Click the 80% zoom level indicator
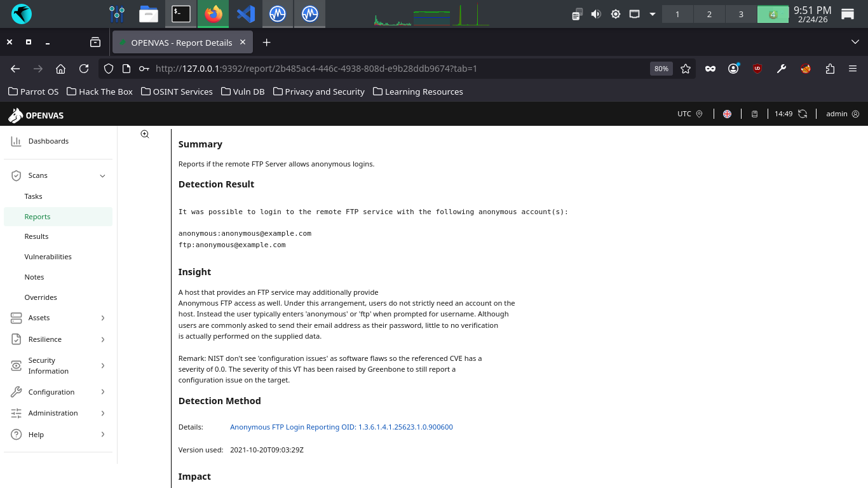Screen dimensions: 868x488 pos(661,69)
